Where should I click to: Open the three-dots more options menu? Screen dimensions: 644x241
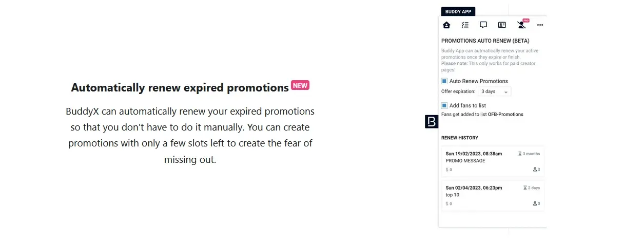540,25
